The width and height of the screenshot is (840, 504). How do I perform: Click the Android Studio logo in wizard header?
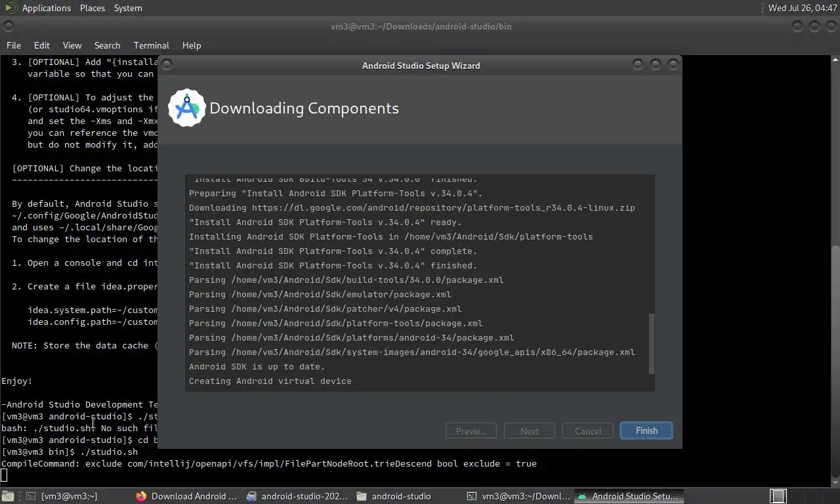[187, 108]
